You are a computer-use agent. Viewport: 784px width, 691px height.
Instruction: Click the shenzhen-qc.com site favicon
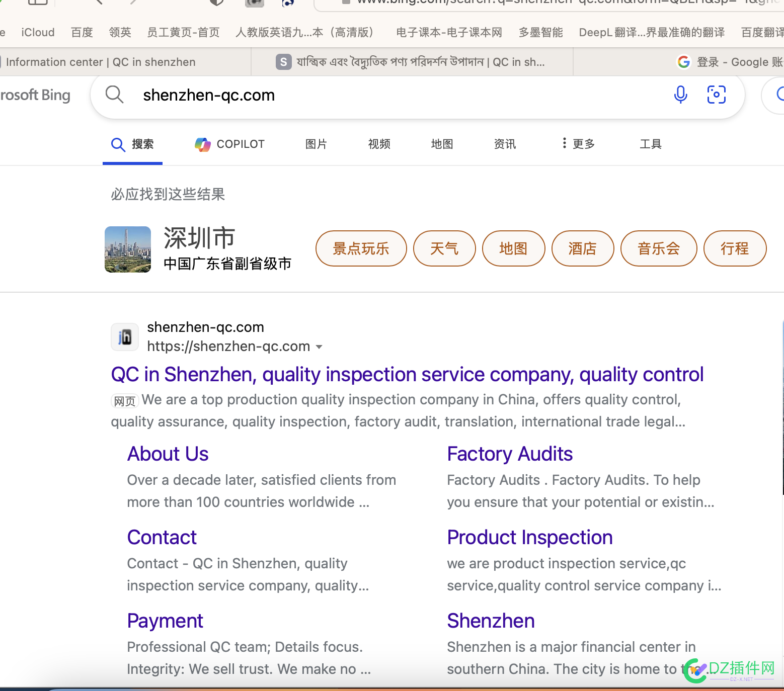pos(125,337)
